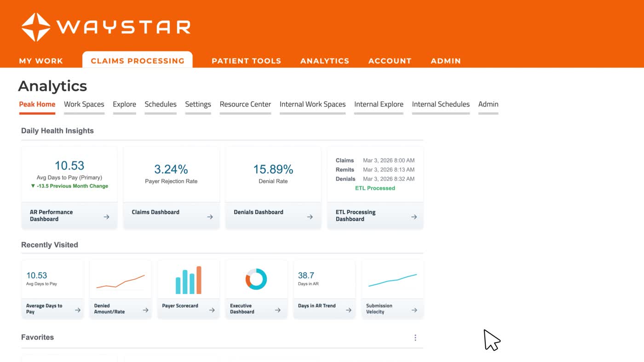644x362 pixels.
Task: Open PATIENT TOOLS in main navigation
Action: pyautogui.click(x=246, y=61)
